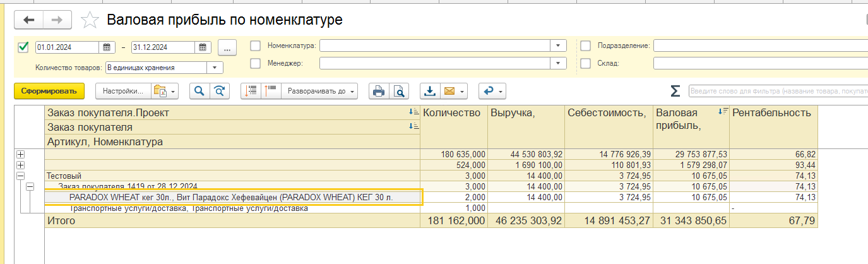
Task: Add report to favorites with star
Action: [x=90, y=20]
